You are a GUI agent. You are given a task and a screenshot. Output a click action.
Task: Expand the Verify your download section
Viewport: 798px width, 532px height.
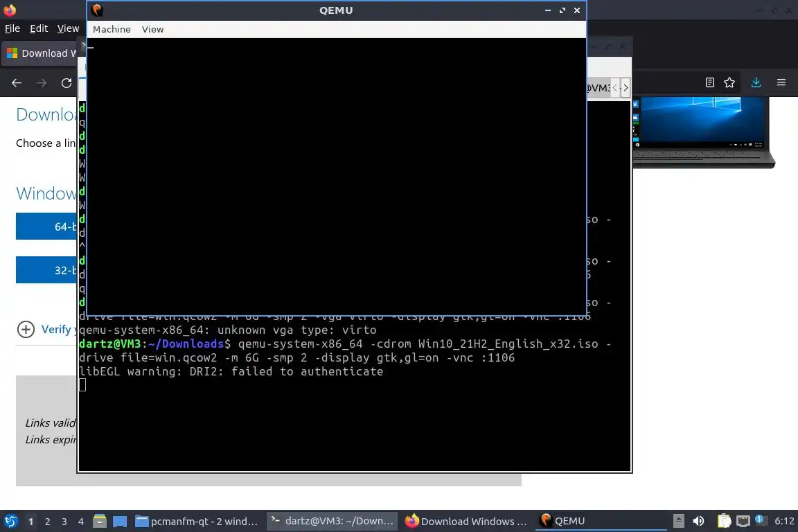pyautogui.click(x=26, y=329)
